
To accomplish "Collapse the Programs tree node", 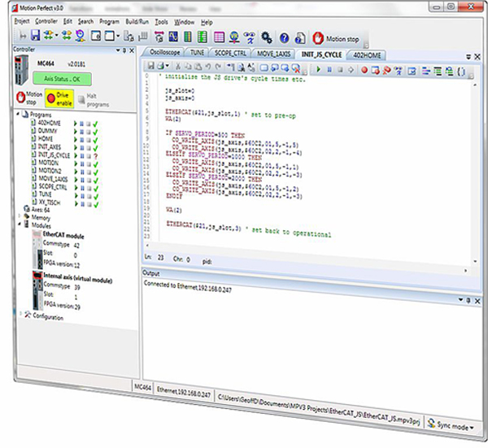I will [x=18, y=115].
